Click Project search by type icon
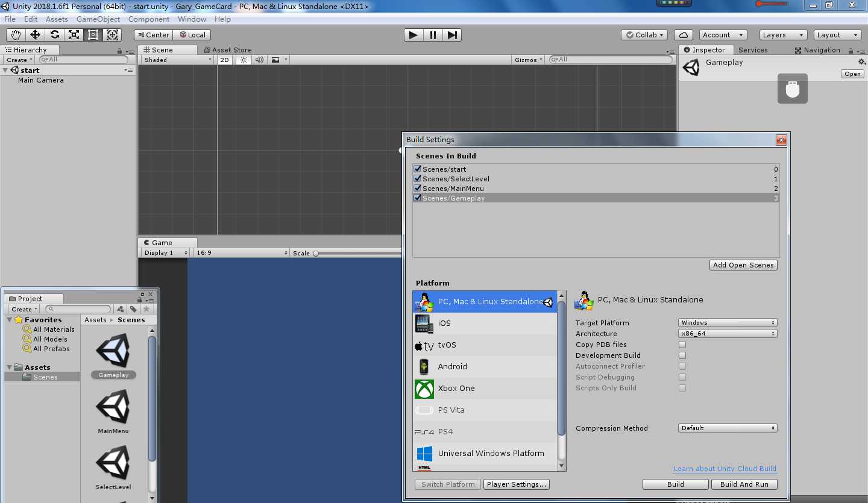This screenshot has width=868, height=503. coord(121,309)
